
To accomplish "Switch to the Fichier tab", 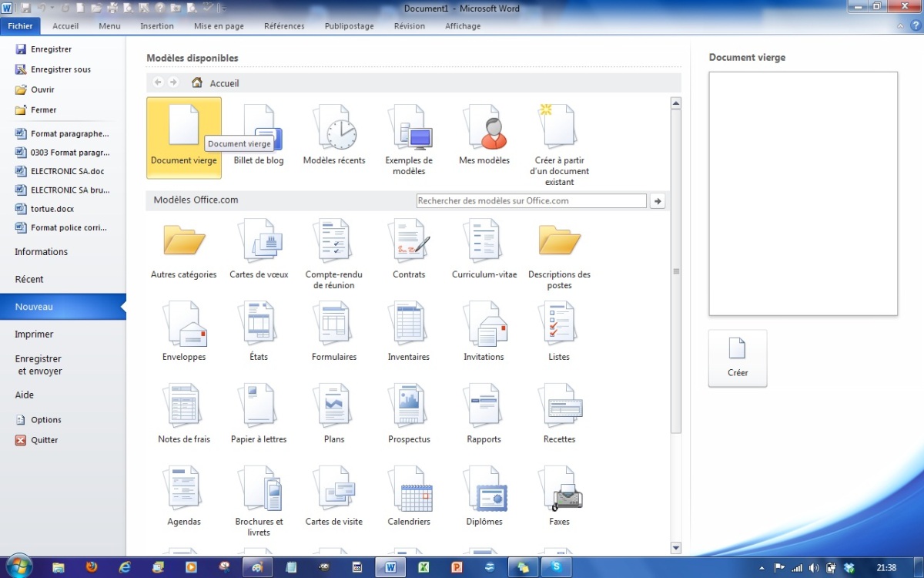I will pos(21,25).
